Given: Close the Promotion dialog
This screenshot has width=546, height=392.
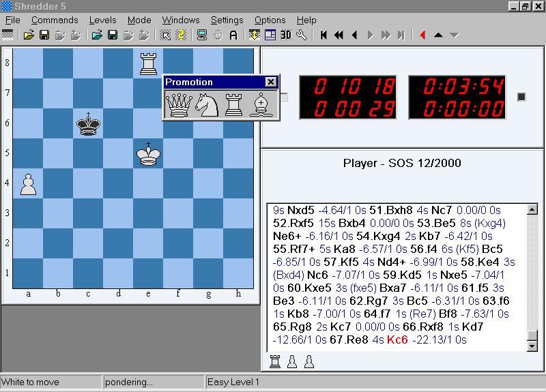Looking at the screenshot, I should coord(270,82).
